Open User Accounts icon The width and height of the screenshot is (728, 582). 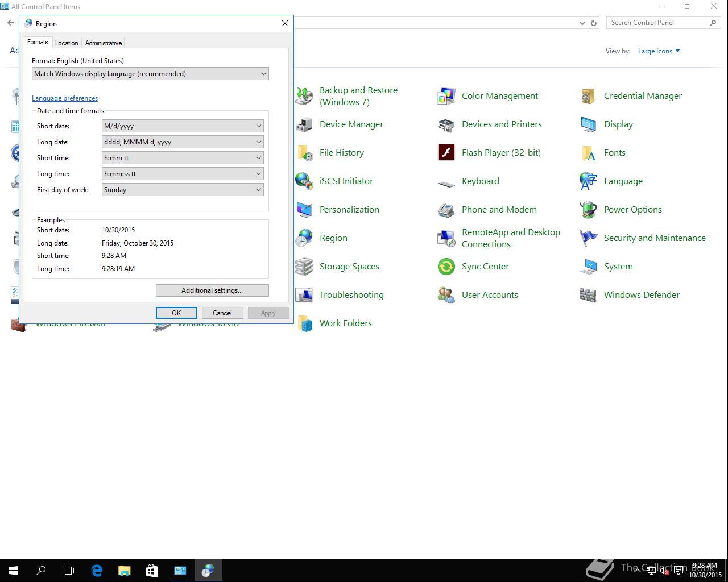click(x=446, y=295)
